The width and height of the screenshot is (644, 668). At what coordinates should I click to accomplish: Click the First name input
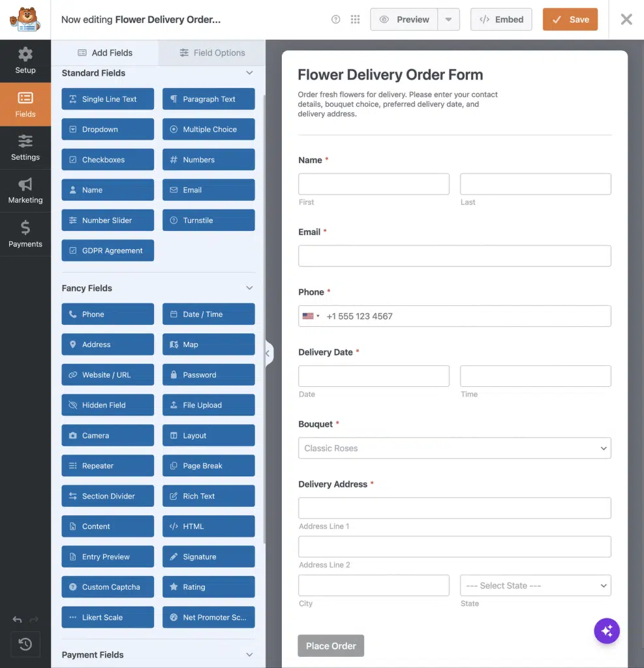coord(373,184)
